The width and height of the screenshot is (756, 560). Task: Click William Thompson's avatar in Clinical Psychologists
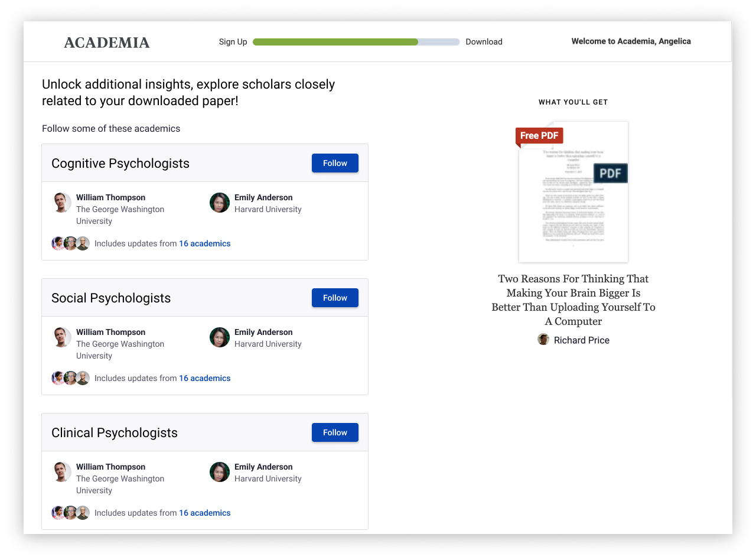click(61, 472)
